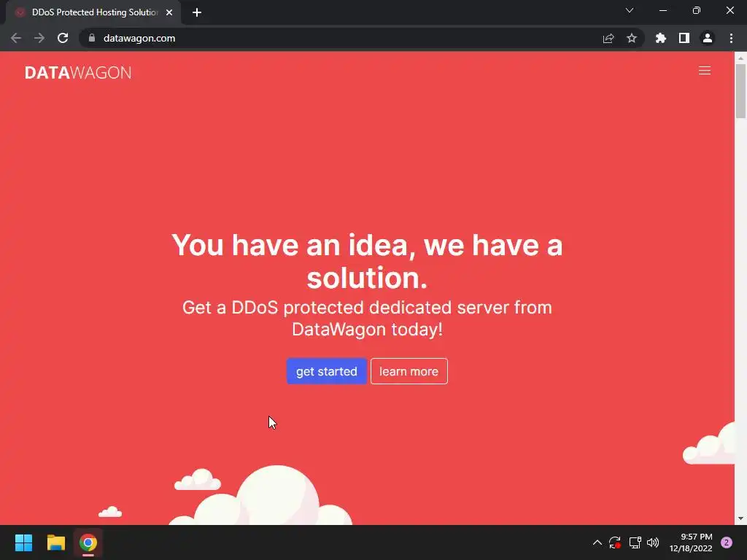
Task: Click the page scrollbar thumb
Action: coord(740,91)
